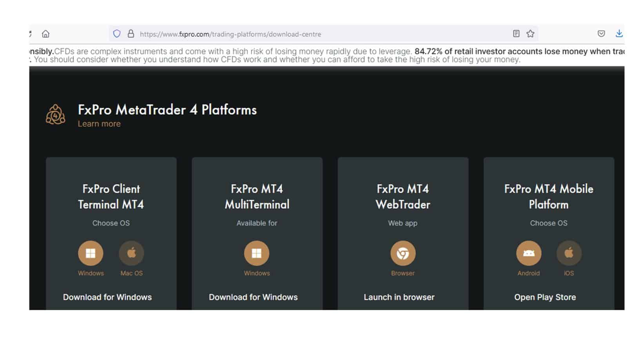Screen dimensions: 644x362
Task: Click the MetaTrader 4 logo icon
Action: click(56, 115)
